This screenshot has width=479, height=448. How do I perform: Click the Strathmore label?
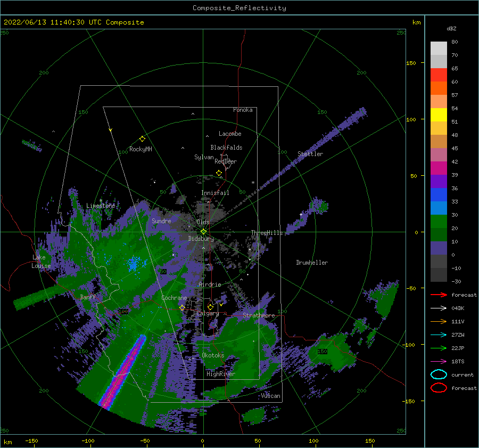[x=259, y=315]
